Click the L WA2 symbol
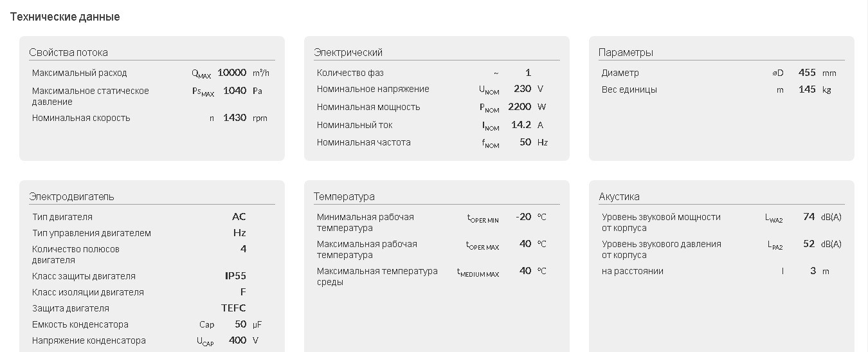This screenshot has height=352, width=868. click(774, 219)
